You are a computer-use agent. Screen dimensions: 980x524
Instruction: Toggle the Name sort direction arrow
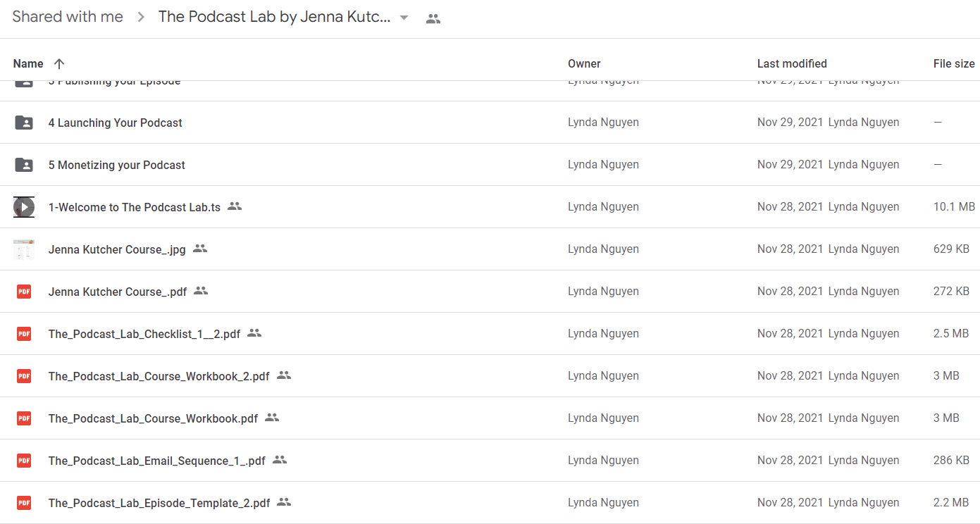point(59,63)
